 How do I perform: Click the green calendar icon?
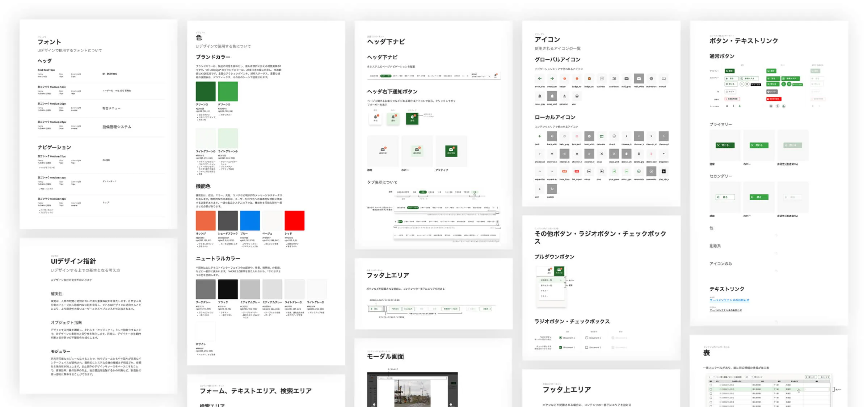coord(602,136)
